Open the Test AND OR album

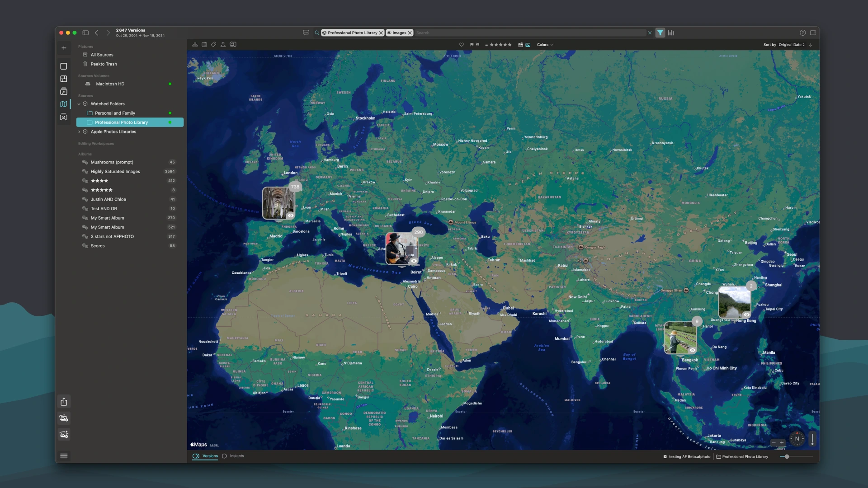[130, 209]
